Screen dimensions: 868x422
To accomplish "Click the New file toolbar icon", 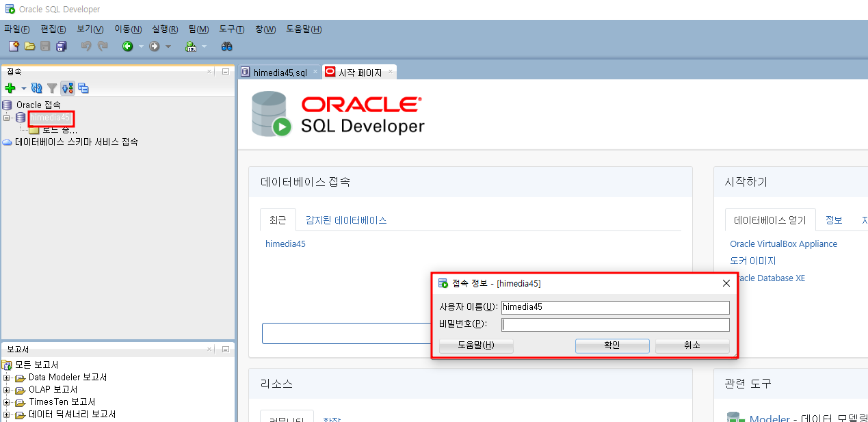I will click(14, 47).
